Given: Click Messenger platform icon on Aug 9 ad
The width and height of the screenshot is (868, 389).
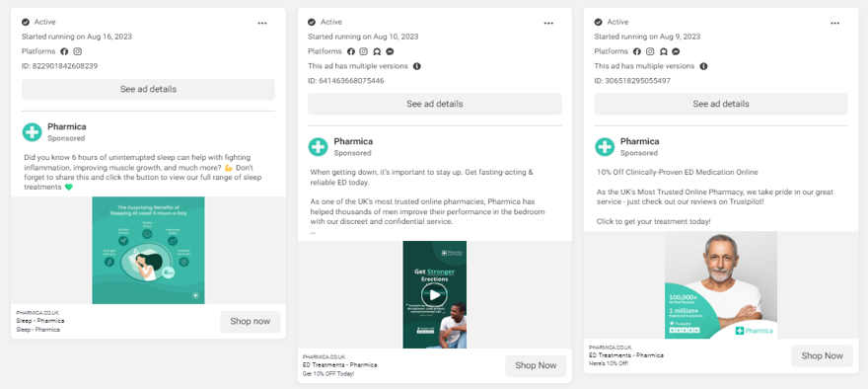Looking at the screenshot, I should (676, 51).
